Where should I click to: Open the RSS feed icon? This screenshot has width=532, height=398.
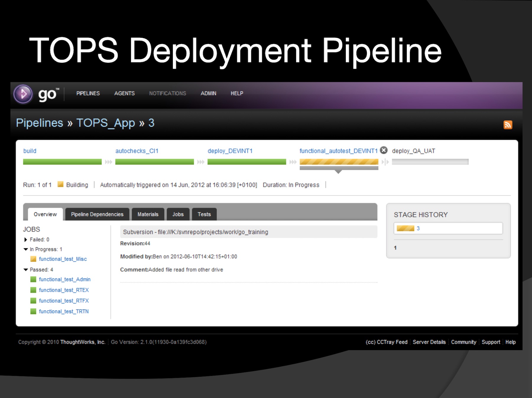tap(508, 125)
